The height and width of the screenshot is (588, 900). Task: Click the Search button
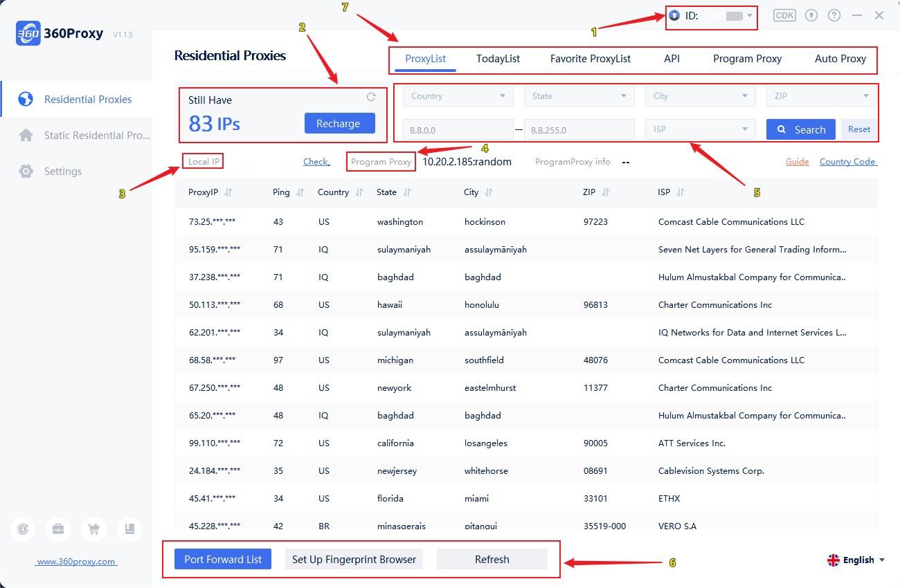[801, 129]
